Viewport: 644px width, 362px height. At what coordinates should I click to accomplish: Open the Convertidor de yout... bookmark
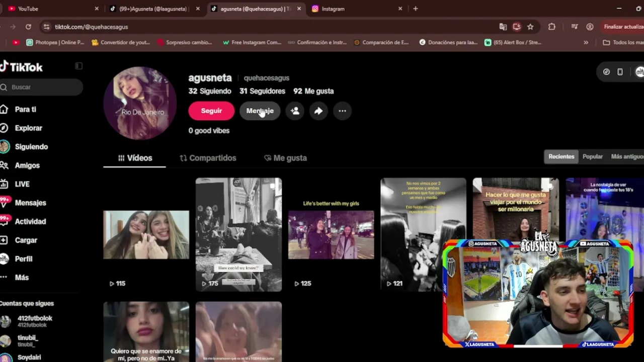pyautogui.click(x=121, y=43)
